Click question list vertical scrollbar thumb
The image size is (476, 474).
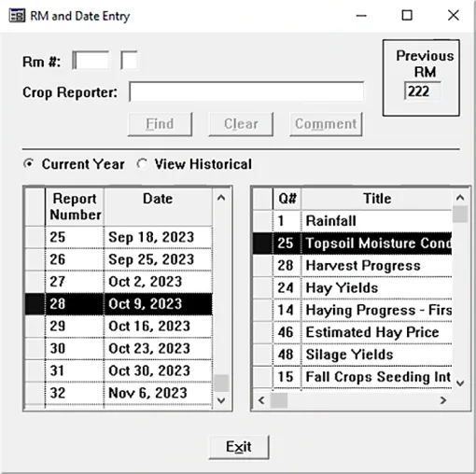coord(460,214)
